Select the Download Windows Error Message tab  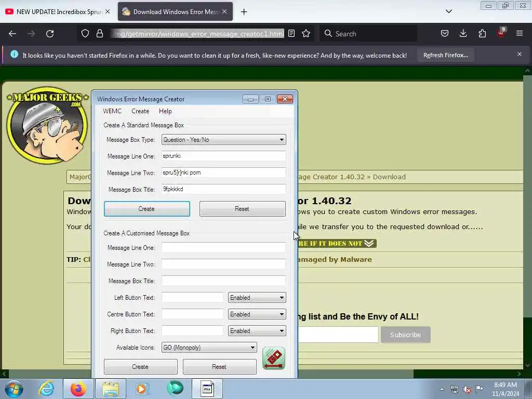point(175,11)
